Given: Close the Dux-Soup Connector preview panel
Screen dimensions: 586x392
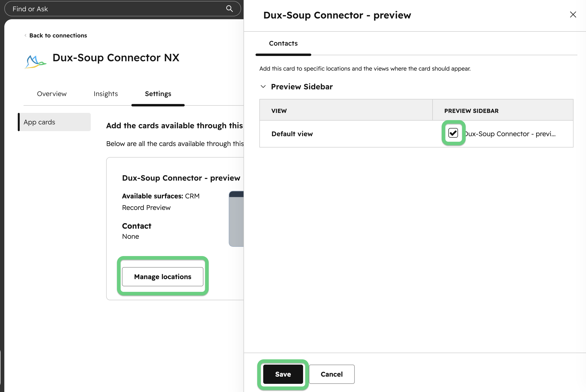Looking at the screenshot, I should click(x=573, y=15).
